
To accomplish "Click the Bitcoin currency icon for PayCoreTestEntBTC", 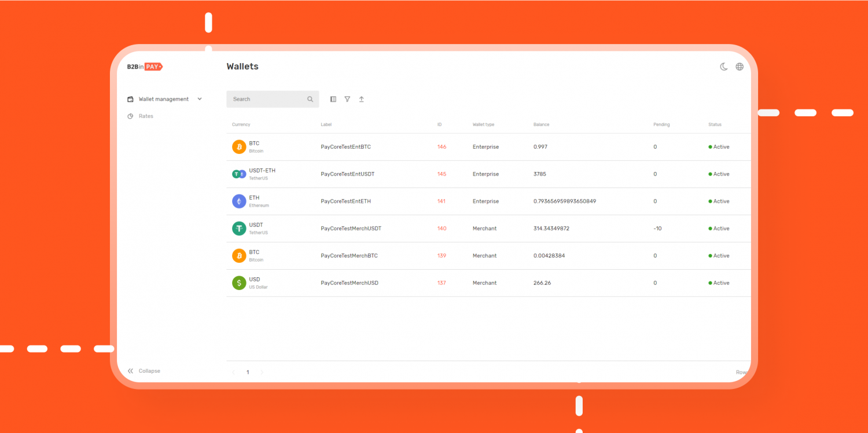I will tap(239, 146).
